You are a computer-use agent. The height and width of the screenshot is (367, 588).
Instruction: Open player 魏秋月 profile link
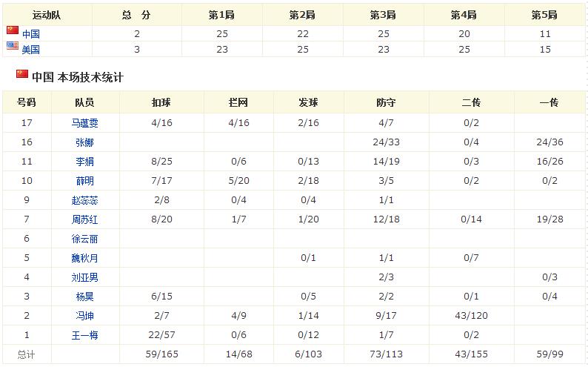pyautogui.click(x=84, y=258)
